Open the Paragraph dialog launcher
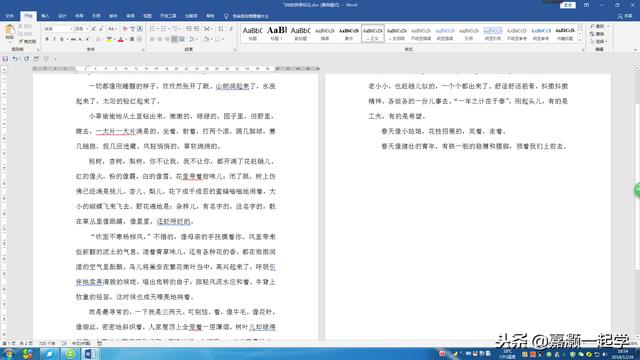The image size is (640, 360). [235, 50]
